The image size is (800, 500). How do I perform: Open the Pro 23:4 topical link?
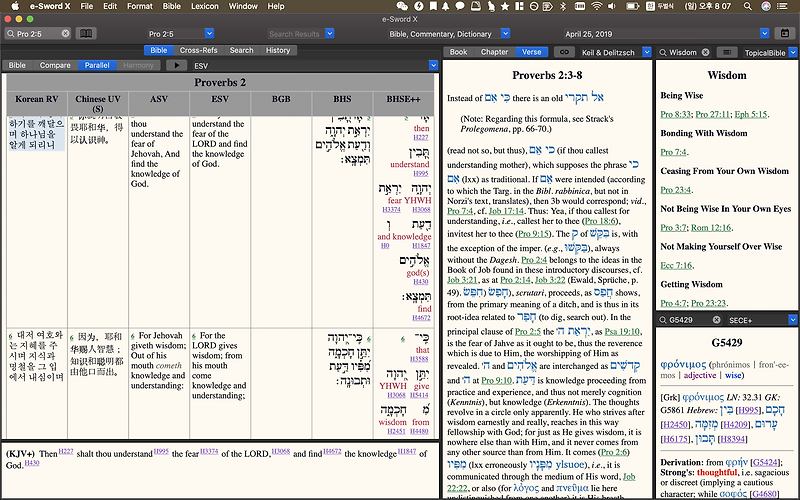pos(676,190)
